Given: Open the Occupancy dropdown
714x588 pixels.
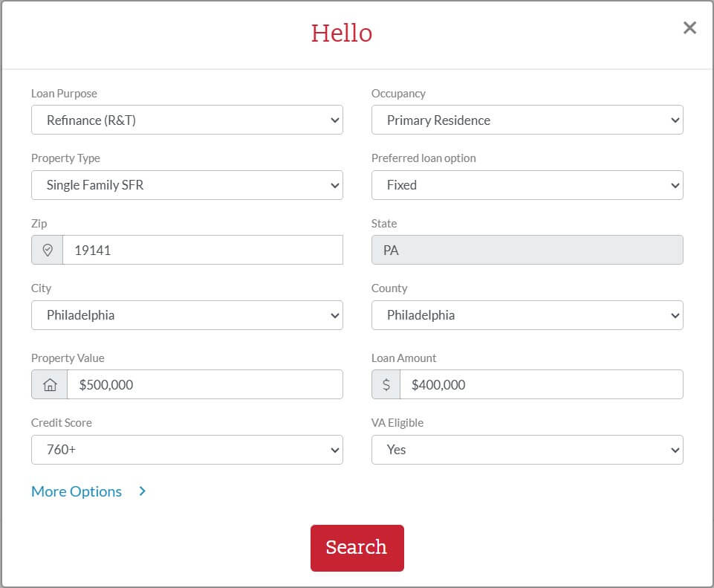Looking at the screenshot, I should (527, 120).
